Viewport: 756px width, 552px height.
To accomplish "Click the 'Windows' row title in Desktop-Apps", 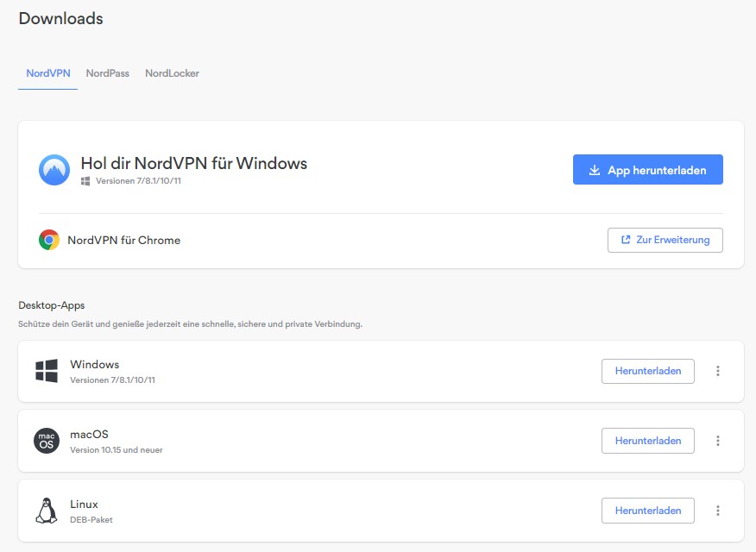I will (x=95, y=364).
